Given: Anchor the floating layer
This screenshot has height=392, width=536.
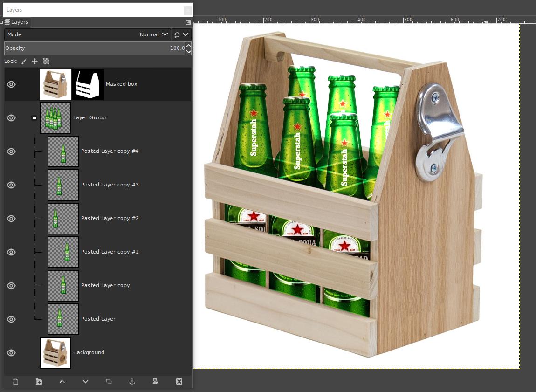Looking at the screenshot, I should [132, 381].
